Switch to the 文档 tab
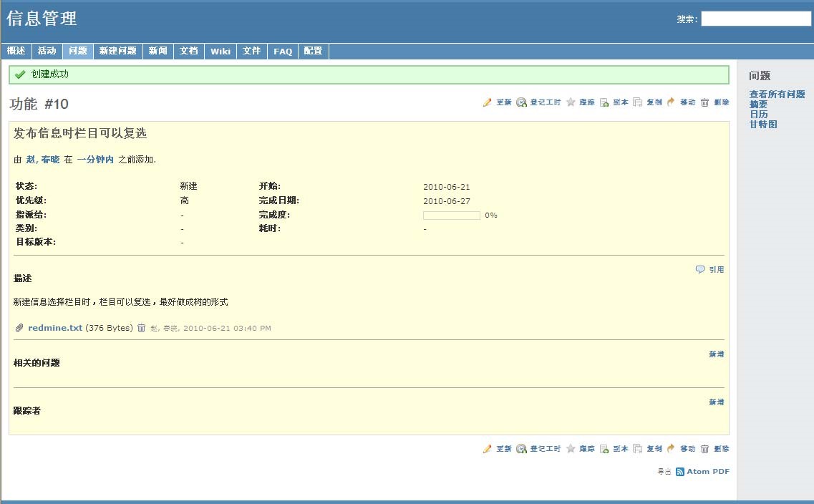This screenshot has height=504, width=814. (189, 51)
